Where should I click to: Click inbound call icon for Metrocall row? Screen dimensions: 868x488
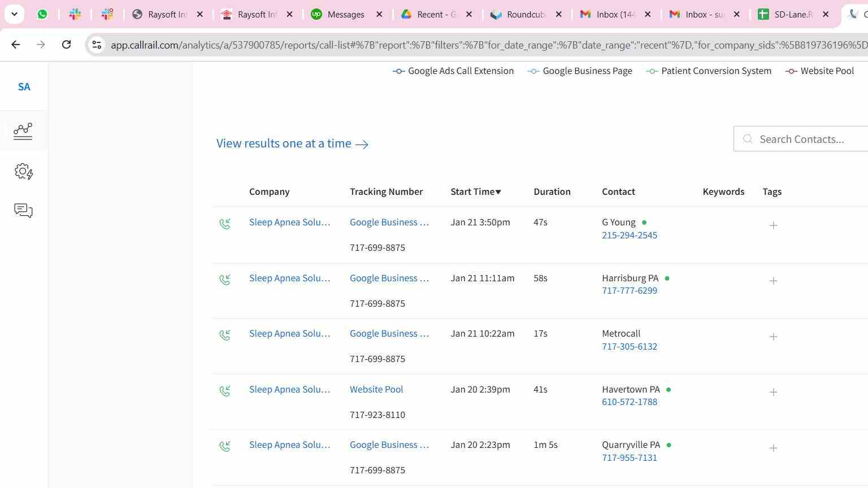(x=225, y=335)
